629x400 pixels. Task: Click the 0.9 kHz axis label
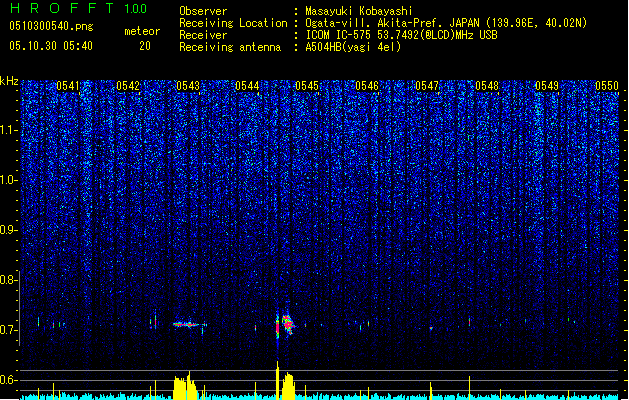[9, 230]
